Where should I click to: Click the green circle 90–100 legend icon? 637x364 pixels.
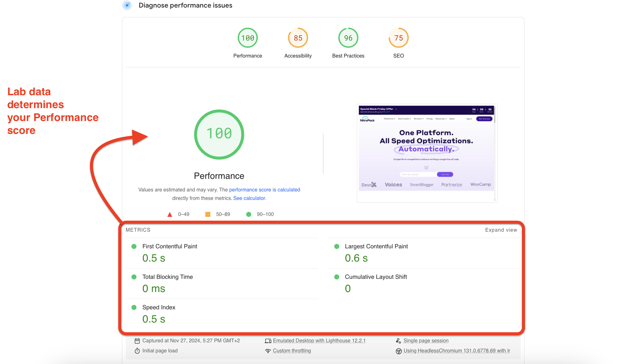coord(249,214)
